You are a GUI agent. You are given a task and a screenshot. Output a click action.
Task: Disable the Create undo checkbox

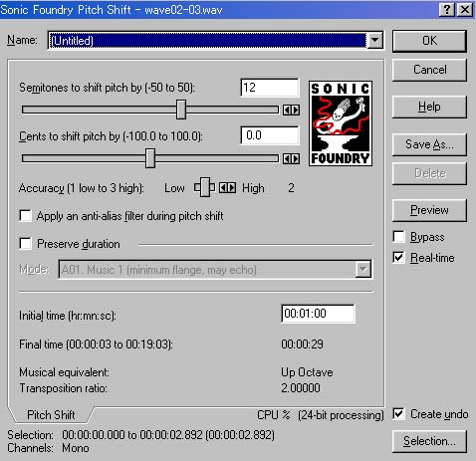click(x=398, y=414)
